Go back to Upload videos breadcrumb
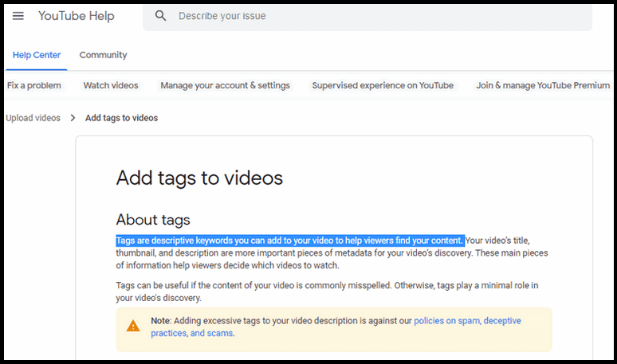This screenshot has height=364, width=617. coord(33,118)
